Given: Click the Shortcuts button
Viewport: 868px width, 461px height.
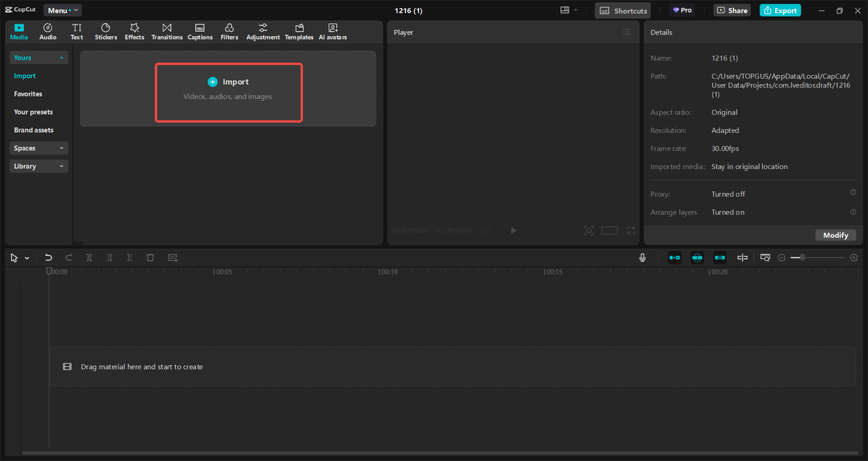Looking at the screenshot, I should pyautogui.click(x=623, y=10).
